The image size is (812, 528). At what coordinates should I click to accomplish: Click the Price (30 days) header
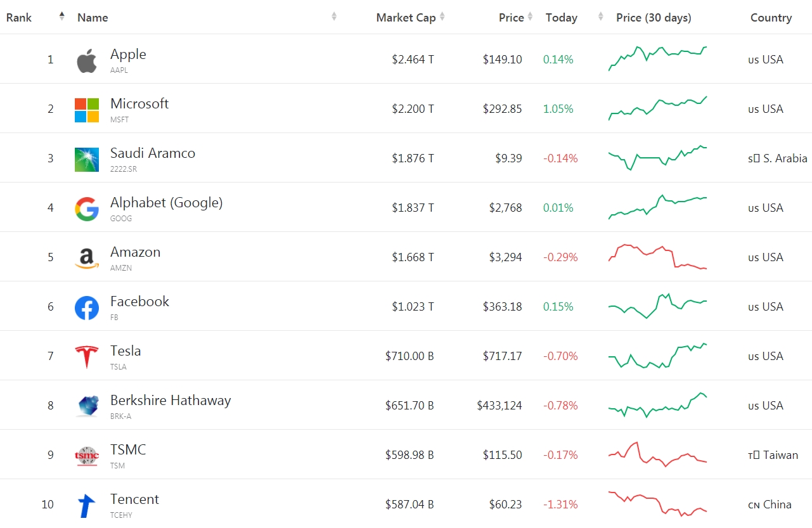[x=654, y=18]
